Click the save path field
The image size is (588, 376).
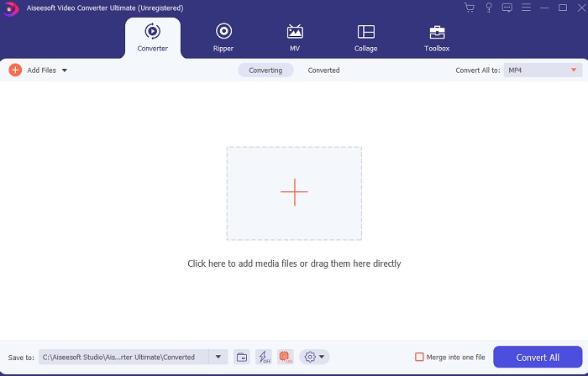pyautogui.click(x=123, y=357)
